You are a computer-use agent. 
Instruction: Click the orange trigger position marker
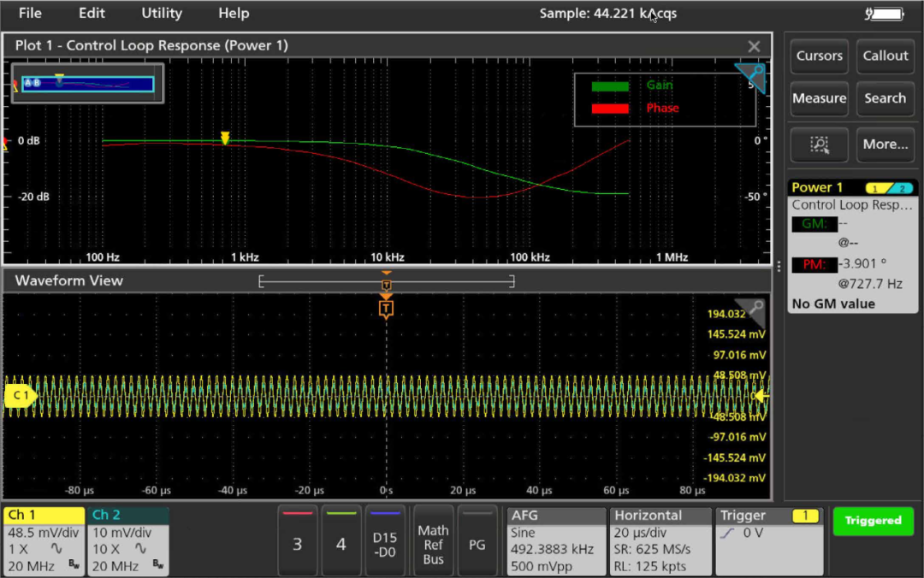click(386, 310)
